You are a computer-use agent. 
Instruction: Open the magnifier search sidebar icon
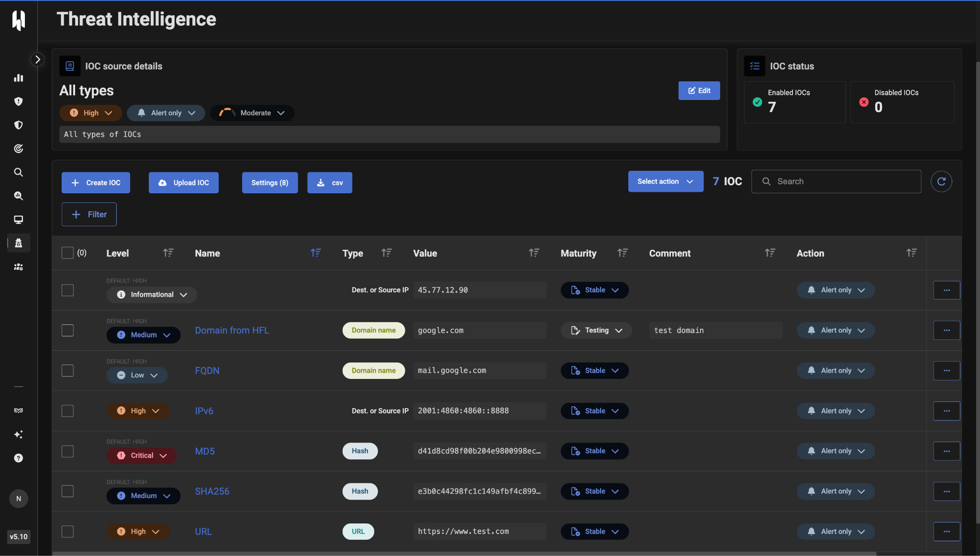(x=18, y=172)
